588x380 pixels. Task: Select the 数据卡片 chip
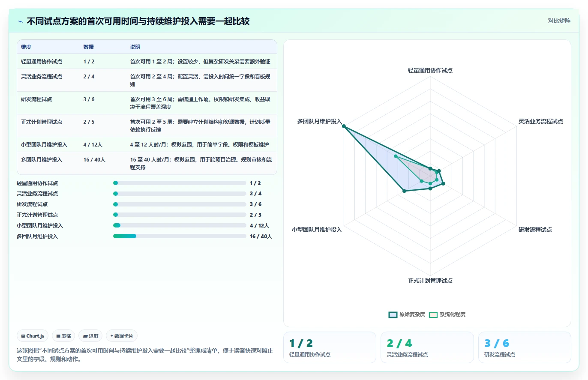(122, 336)
